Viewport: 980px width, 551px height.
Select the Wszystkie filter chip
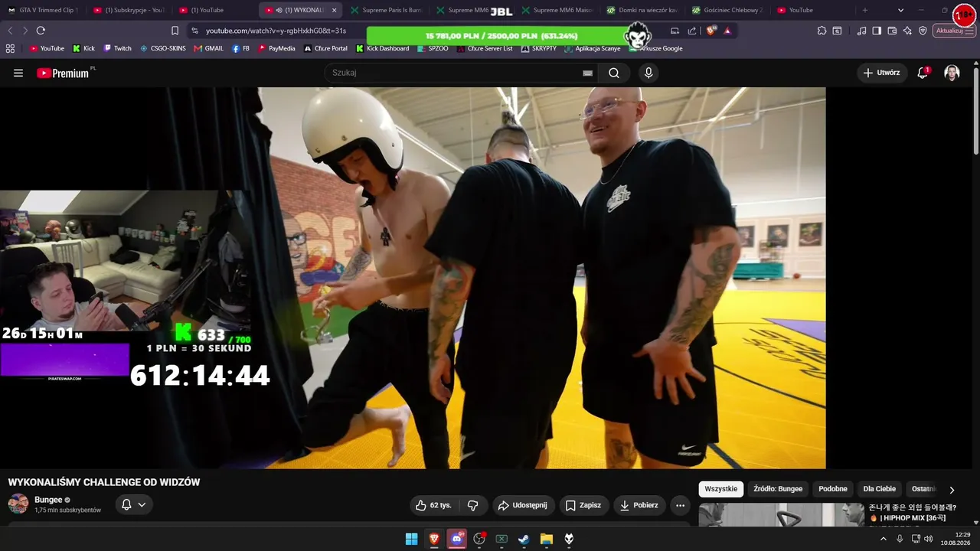(721, 489)
